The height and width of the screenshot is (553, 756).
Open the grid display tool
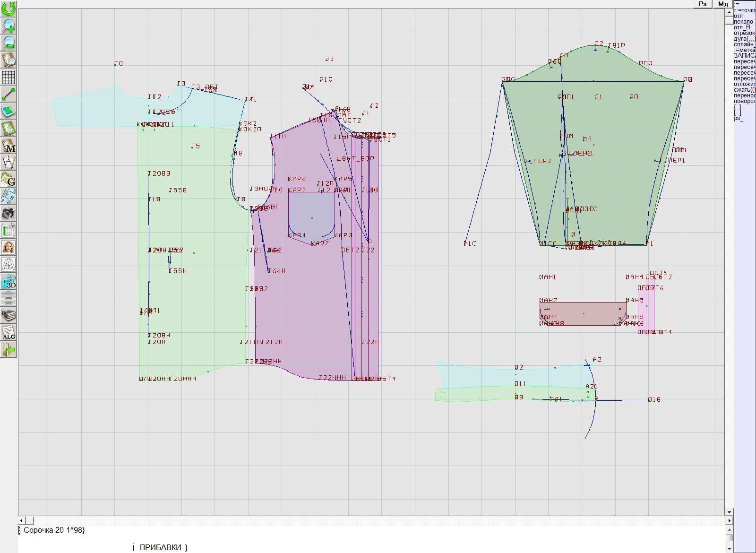coord(9,78)
